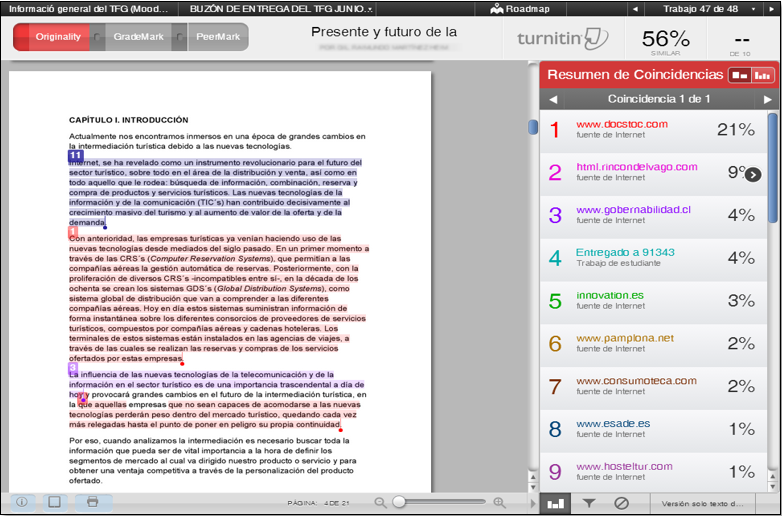Switch to compact match overview view
This screenshot has width=782, height=516.
[740, 75]
